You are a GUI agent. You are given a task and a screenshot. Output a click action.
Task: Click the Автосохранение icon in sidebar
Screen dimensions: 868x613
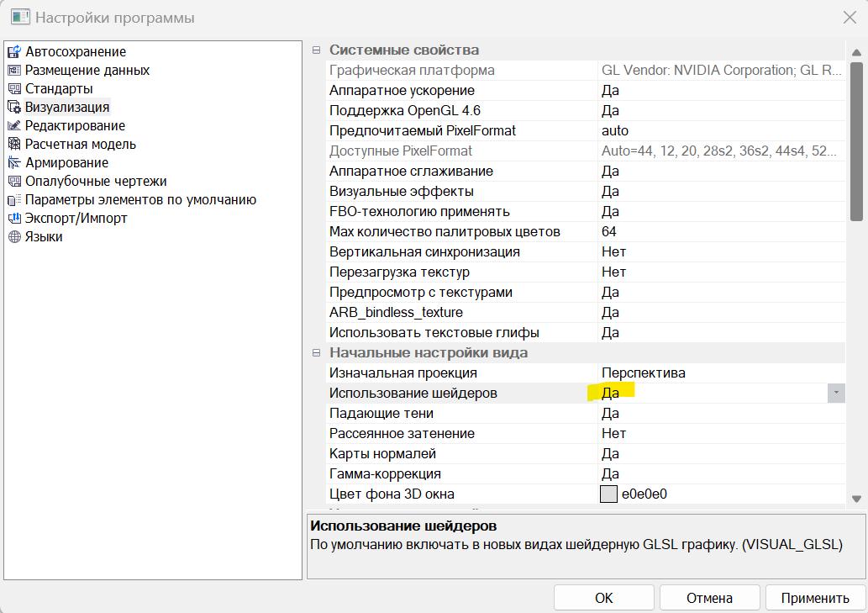click(x=13, y=52)
